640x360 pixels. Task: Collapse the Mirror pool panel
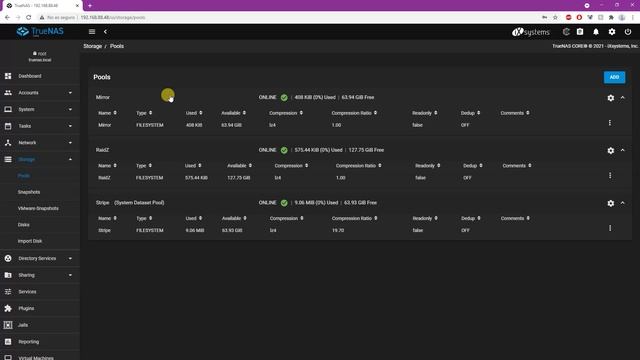tap(622, 98)
